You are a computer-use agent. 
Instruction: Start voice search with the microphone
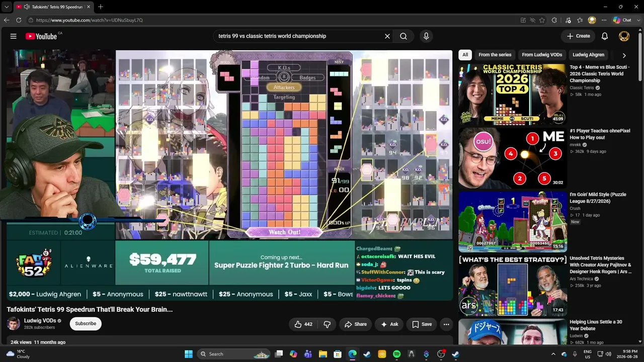[426, 36]
